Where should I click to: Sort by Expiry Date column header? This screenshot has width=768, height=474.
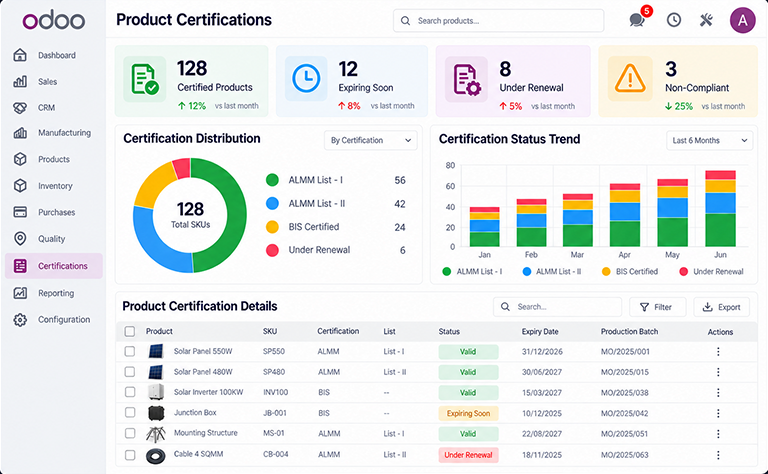pyautogui.click(x=540, y=332)
